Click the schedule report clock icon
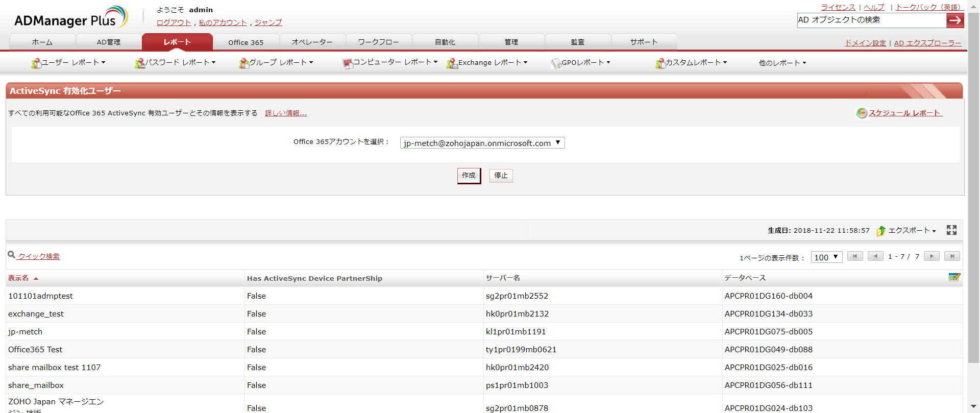This screenshot has width=980, height=413. click(x=862, y=113)
